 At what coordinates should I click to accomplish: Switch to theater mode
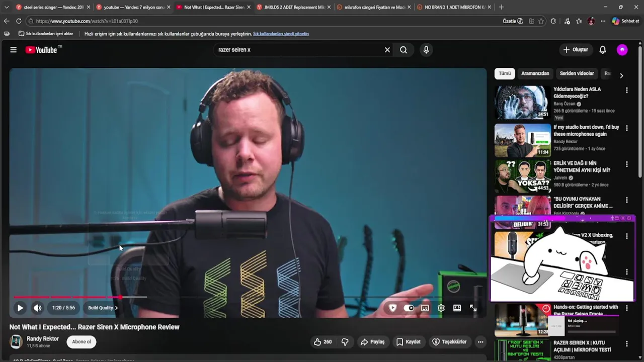point(457,308)
